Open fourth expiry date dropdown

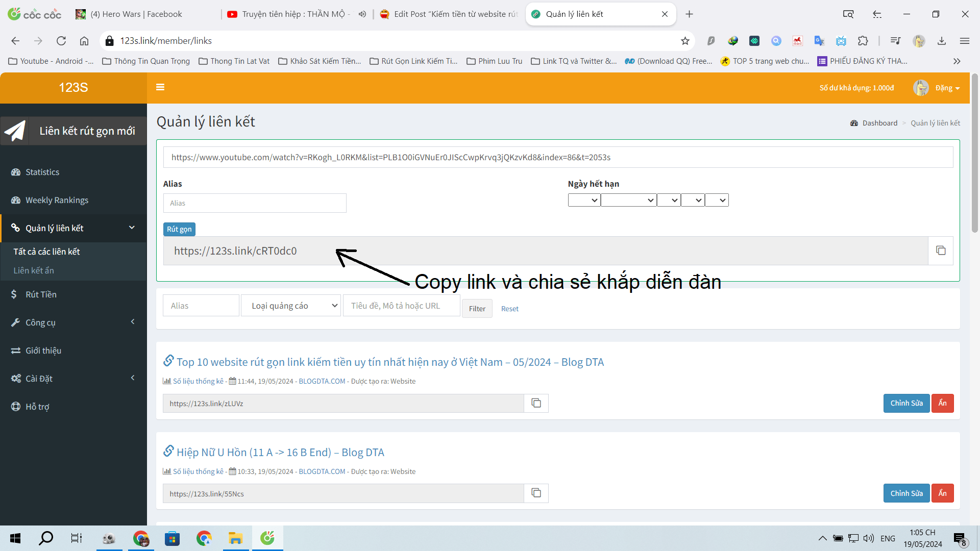[693, 200]
